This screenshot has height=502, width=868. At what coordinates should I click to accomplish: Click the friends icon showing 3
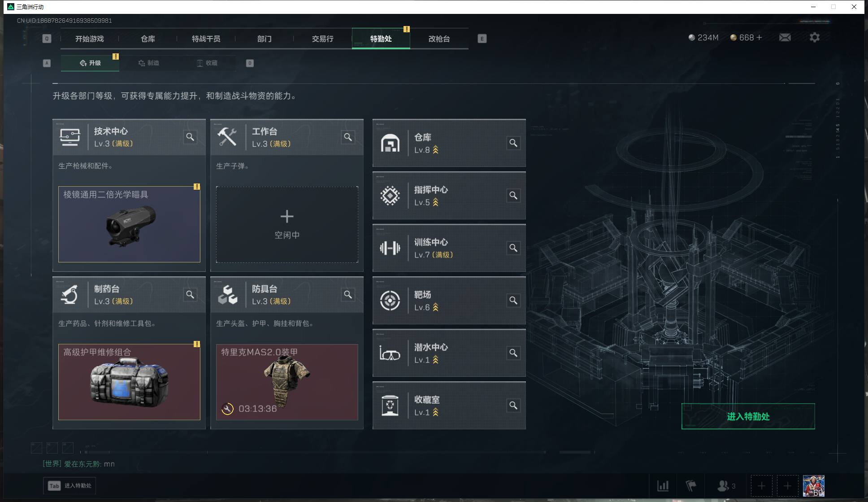pos(726,486)
